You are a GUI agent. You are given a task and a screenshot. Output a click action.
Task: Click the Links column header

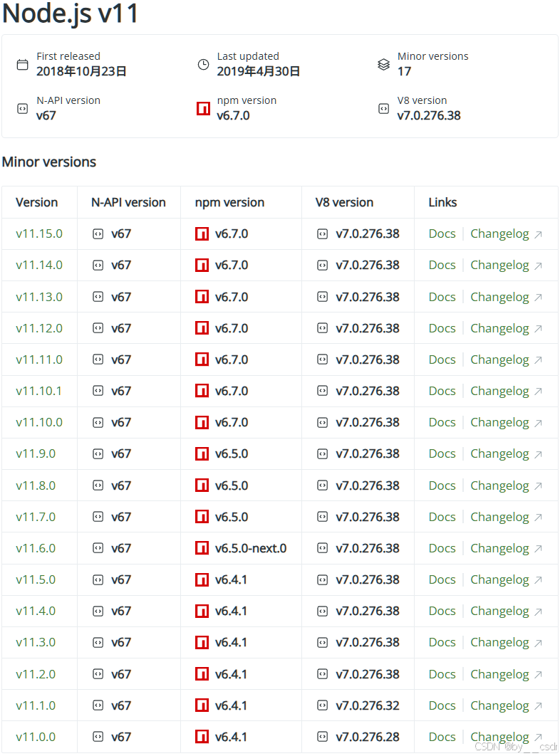coord(442,202)
